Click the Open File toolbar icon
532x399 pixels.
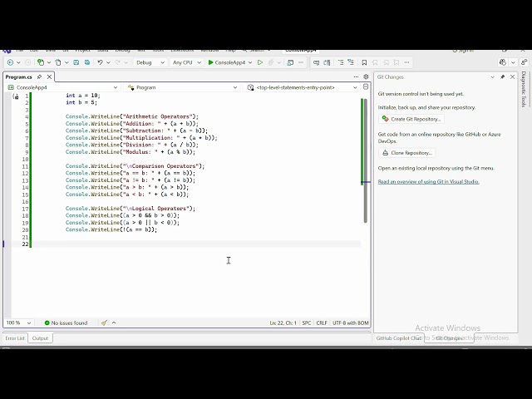tap(58, 62)
